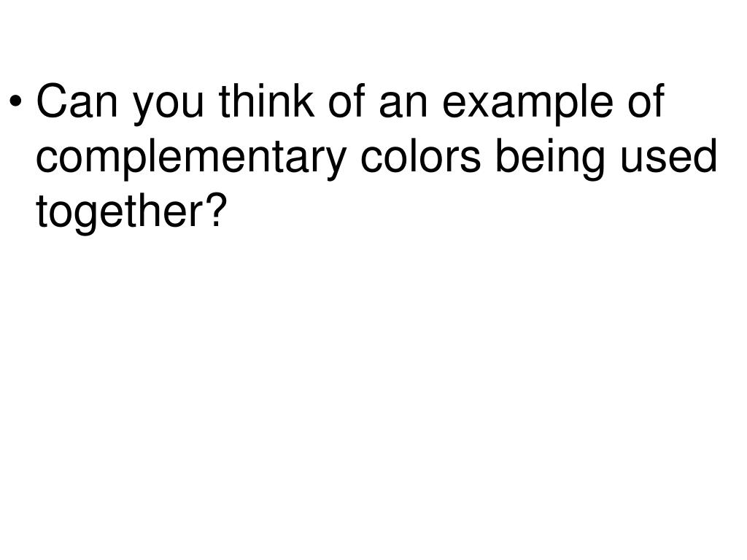The width and height of the screenshot is (747, 560).
Task: Click the last "g" in "being"
Action: 591,164
